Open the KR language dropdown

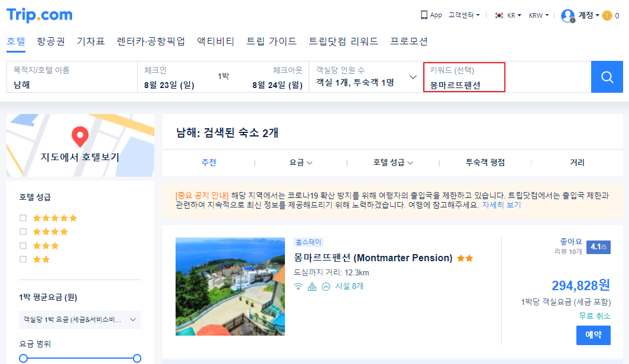514,15
